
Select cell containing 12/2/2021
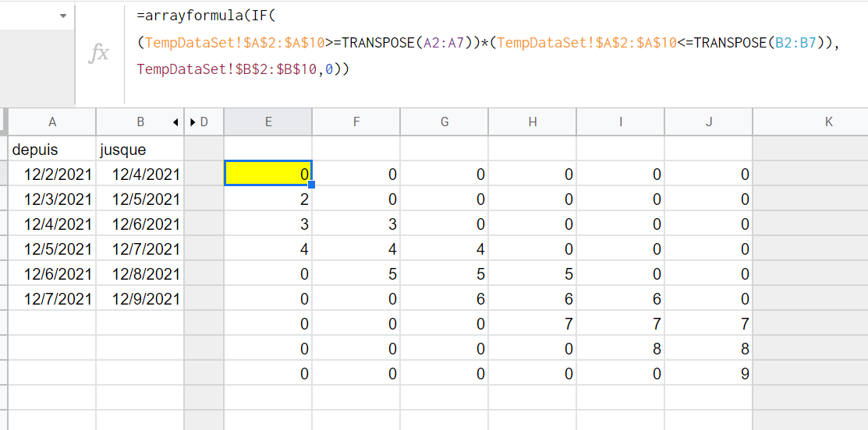(x=52, y=174)
